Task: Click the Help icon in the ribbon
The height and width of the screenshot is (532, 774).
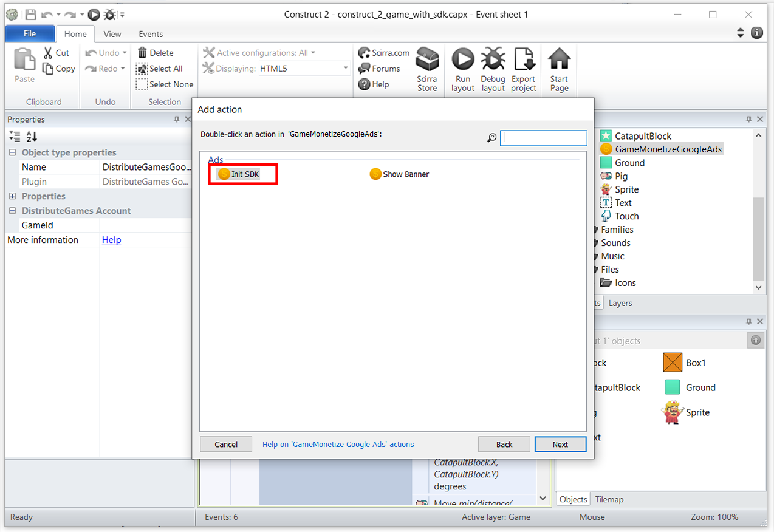Action: click(365, 84)
